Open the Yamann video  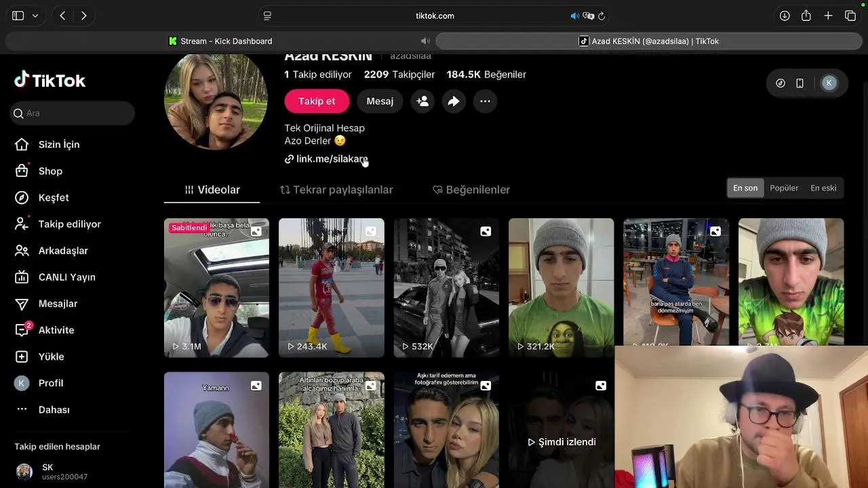click(x=216, y=430)
